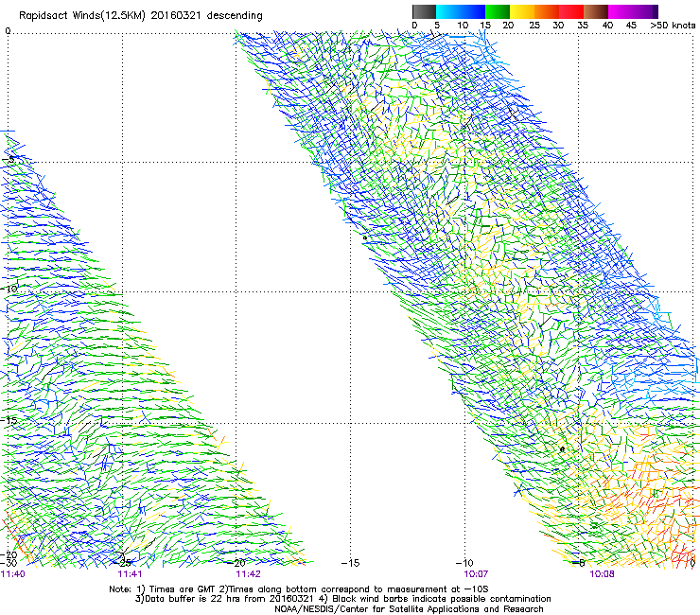The height and width of the screenshot is (615, 700).
Task: Click the -25 longitude label above 11:41
Action: [122, 562]
